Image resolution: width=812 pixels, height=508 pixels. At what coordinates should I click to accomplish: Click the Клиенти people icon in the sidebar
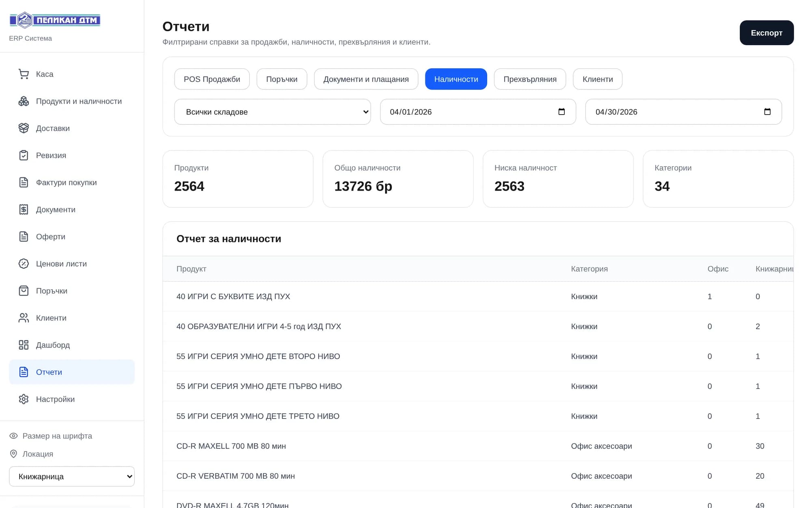(x=24, y=318)
